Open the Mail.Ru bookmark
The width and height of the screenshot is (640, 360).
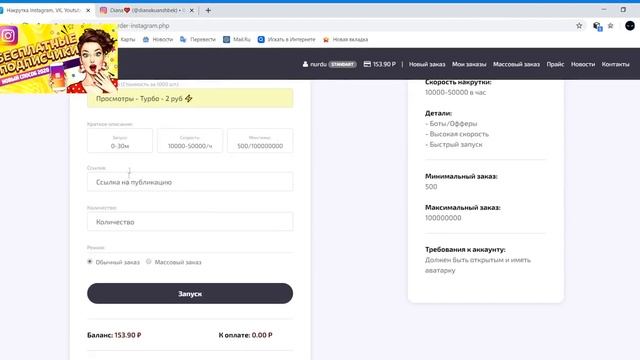(x=237, y=40)
